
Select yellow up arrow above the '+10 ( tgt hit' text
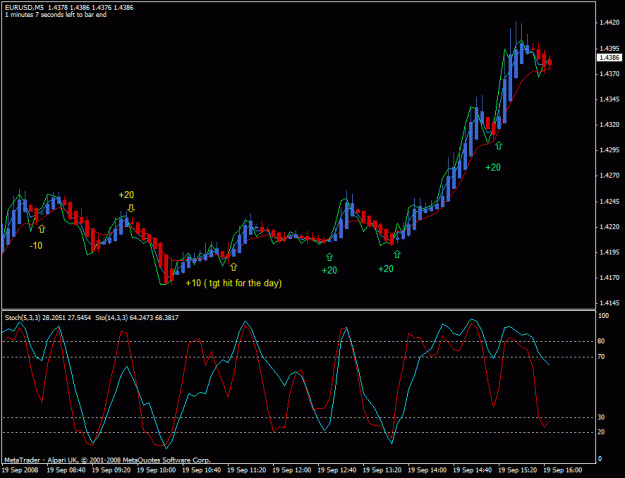point(234,267)
